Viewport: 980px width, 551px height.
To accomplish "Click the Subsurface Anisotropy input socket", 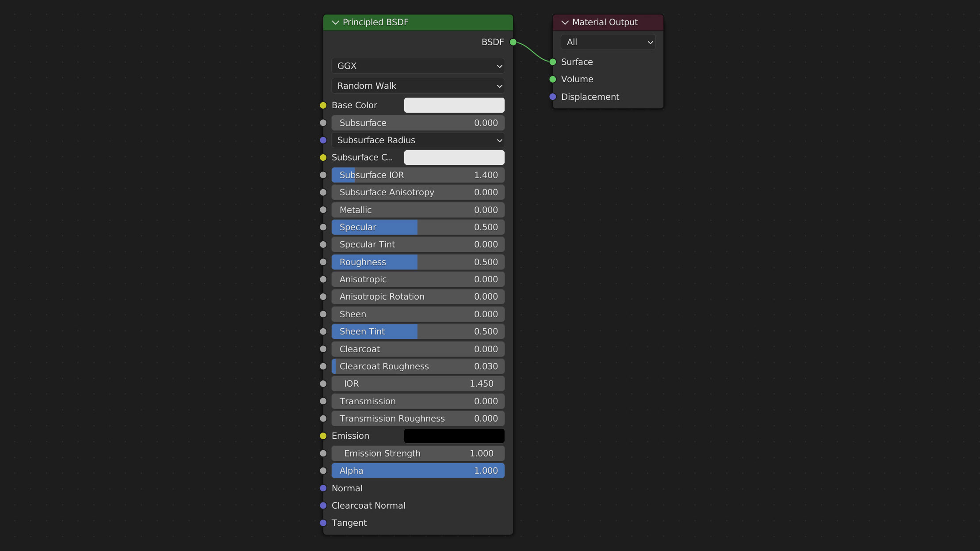I will 323,192.
